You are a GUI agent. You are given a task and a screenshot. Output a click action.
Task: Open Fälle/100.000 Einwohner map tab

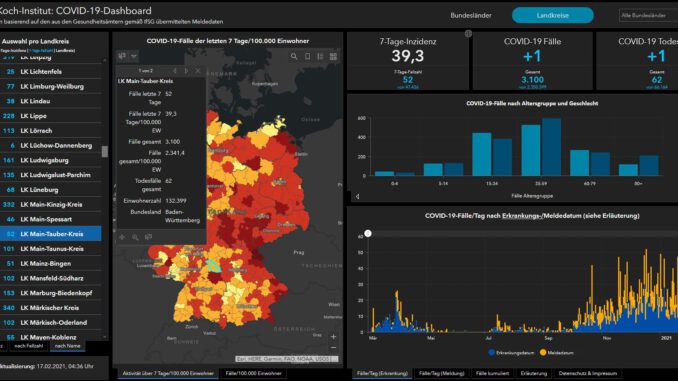[x=253, y=373]
